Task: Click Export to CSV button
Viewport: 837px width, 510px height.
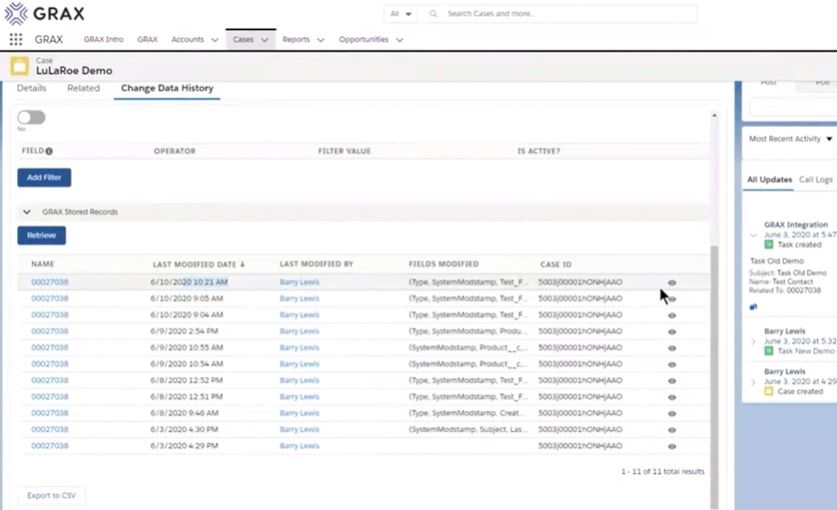Action: pyautogui.click(x=51, y=496)
